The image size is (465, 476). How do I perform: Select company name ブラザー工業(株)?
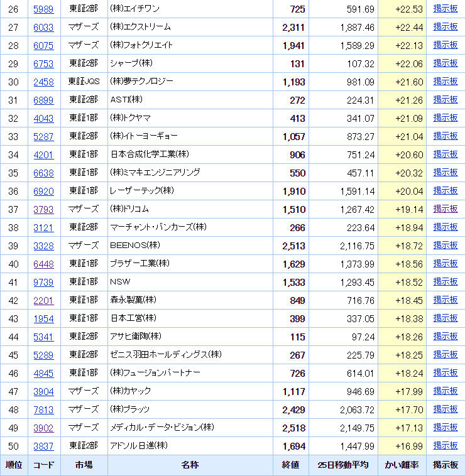[139, 264]
